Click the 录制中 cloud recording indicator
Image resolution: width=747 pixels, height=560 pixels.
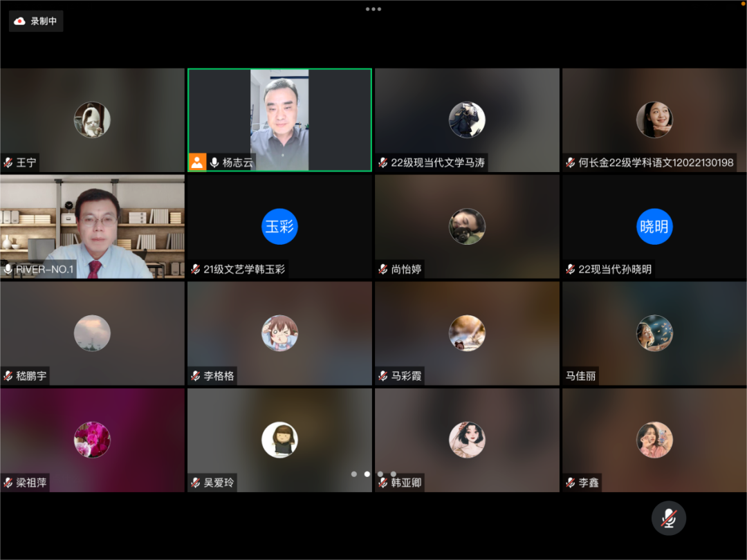(36, 21)
